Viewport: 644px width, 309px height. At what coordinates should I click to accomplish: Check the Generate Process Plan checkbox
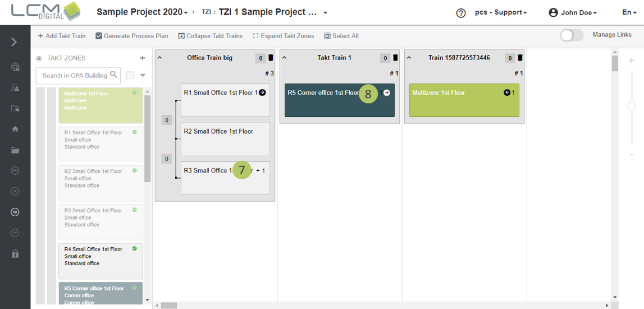pyautogui.click(x=99, y=36)
